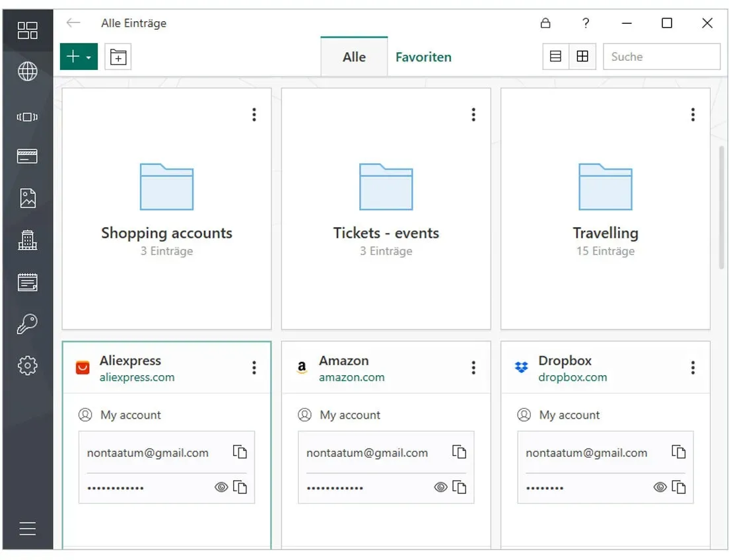Image resolution: width=729 pixels, height=560 pixels.
Task: Switch to grid view layout
Action: pos(582,57)
